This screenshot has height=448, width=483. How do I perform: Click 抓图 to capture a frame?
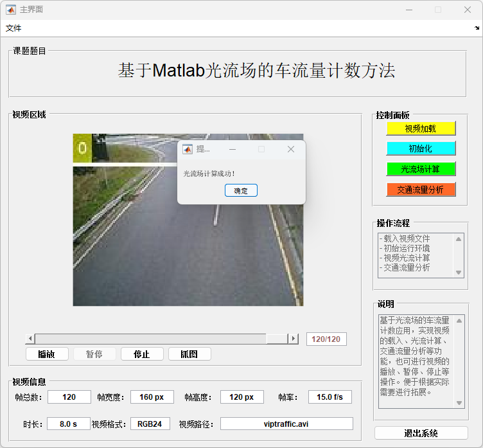point(189,354)
